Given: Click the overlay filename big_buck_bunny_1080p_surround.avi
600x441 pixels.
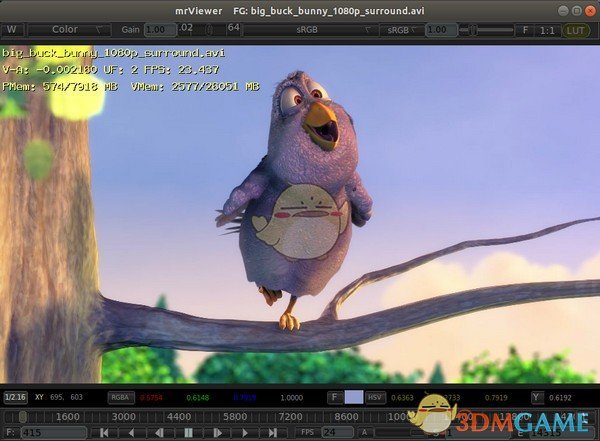Looking at the screenshot, I should point(113,53).
